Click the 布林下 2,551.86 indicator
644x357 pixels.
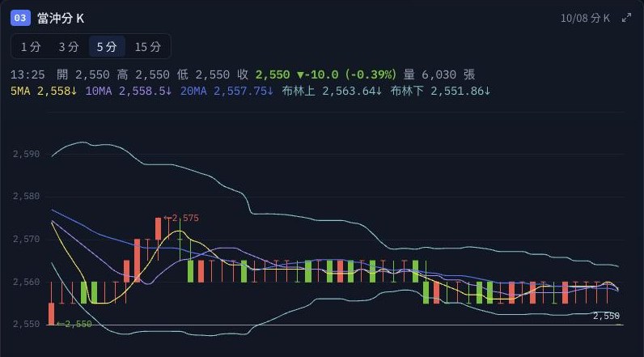pyautogui.click(x=440, y=91)
